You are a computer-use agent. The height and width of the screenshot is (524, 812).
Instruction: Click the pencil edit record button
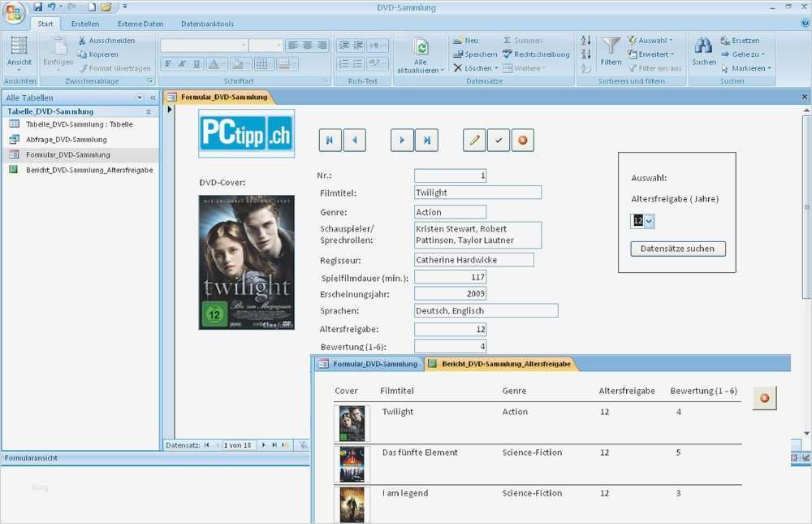474,140
